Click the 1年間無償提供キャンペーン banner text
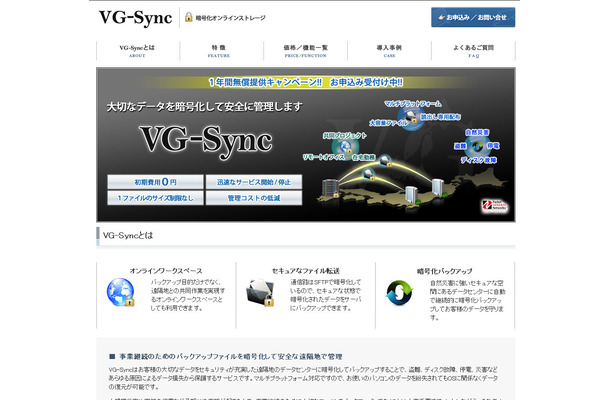Image resolution: width=610 pixels, height=400 pixels. click(x=305, y=82)
